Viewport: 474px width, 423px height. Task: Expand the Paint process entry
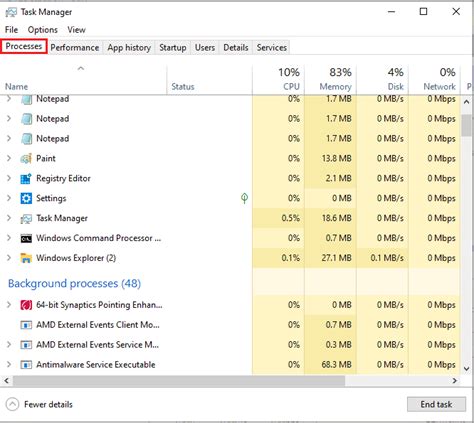pos(9,158)
